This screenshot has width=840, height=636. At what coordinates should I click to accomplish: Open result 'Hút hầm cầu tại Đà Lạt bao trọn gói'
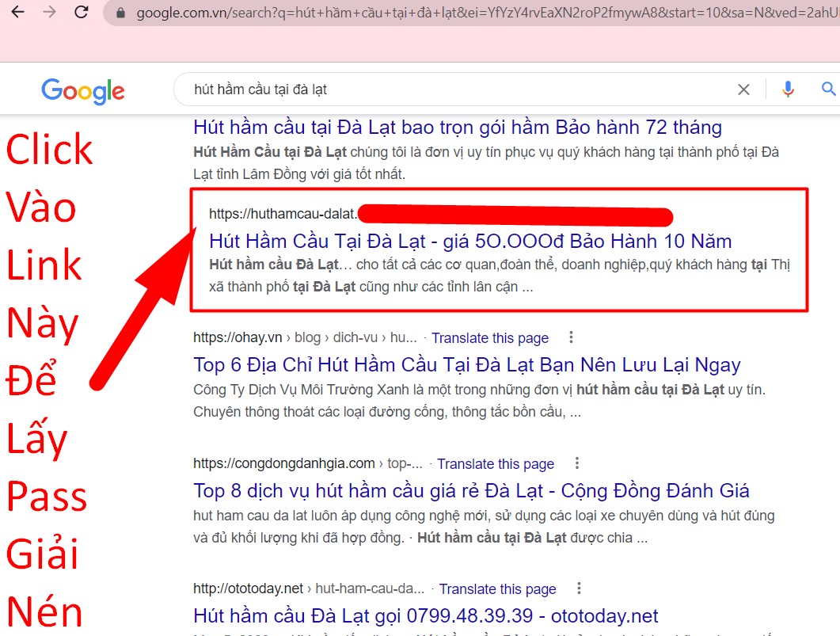click(x=458, y=128)
